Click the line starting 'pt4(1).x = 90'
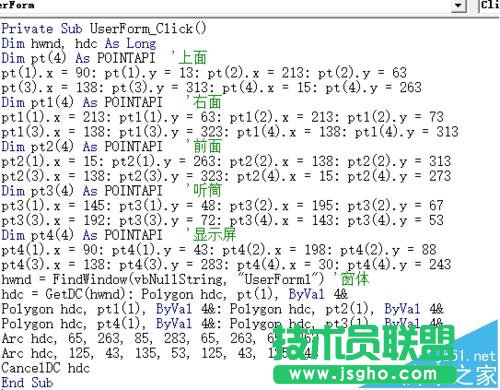This screenshot has width=500, height=390. click(x=219, y=249)
